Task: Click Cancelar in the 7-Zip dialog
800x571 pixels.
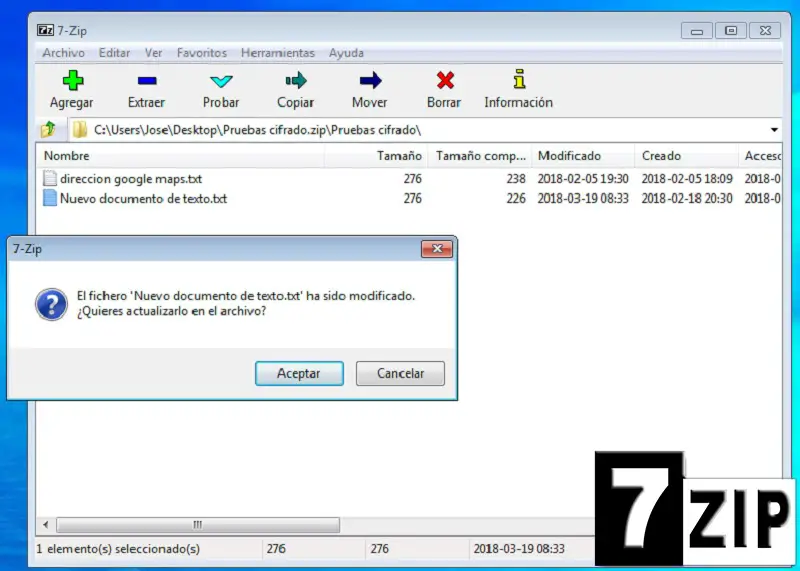Action: point(400,374)
